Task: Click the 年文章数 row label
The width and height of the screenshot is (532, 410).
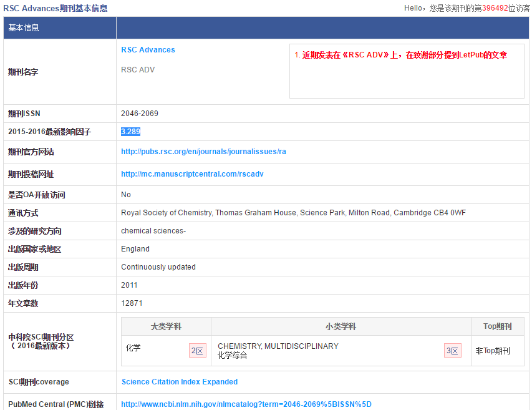Action: [x=23, y=303]
